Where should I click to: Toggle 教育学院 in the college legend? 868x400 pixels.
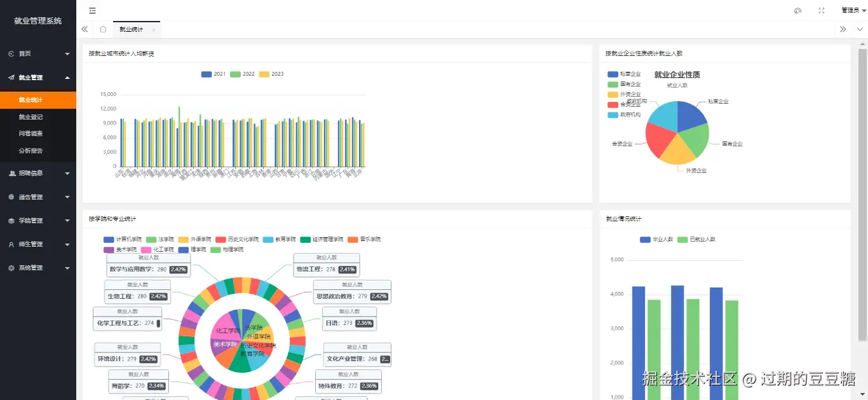[x=280, y=240]
